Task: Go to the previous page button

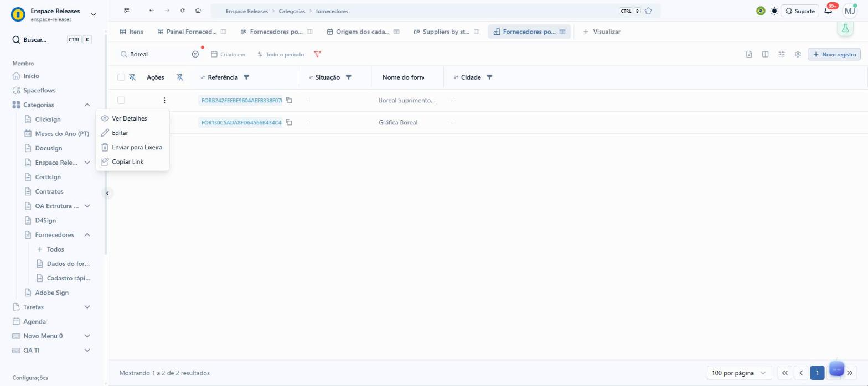Action: pos(801,373)
